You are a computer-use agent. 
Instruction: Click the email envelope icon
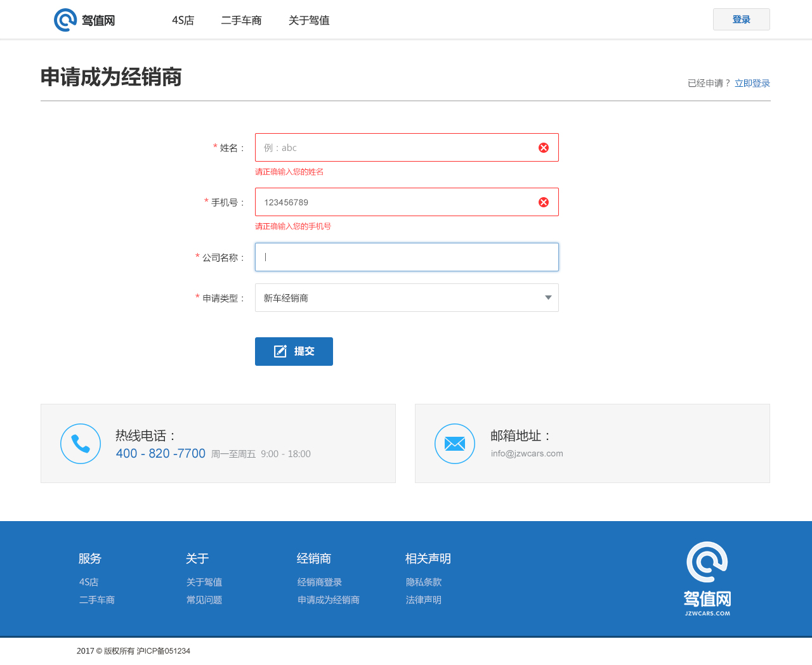click(x=455, y=444)
